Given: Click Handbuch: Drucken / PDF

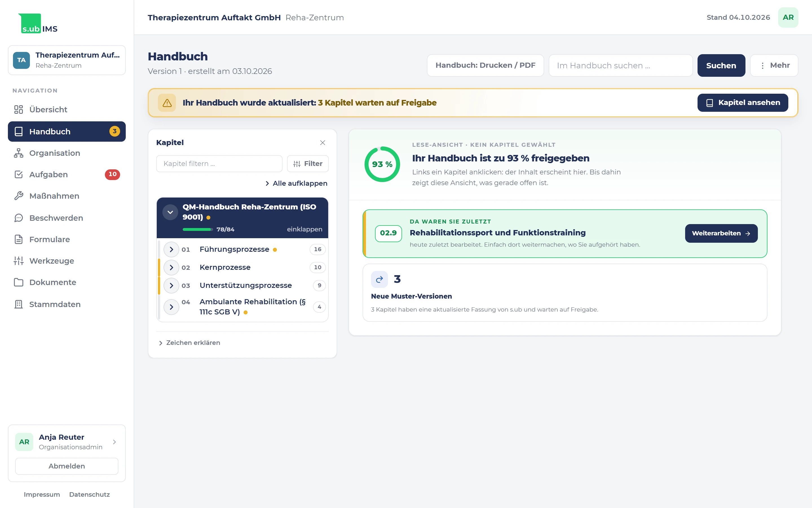Looking at the screenshot, I should pyautogui.click(x=485, y=65).
